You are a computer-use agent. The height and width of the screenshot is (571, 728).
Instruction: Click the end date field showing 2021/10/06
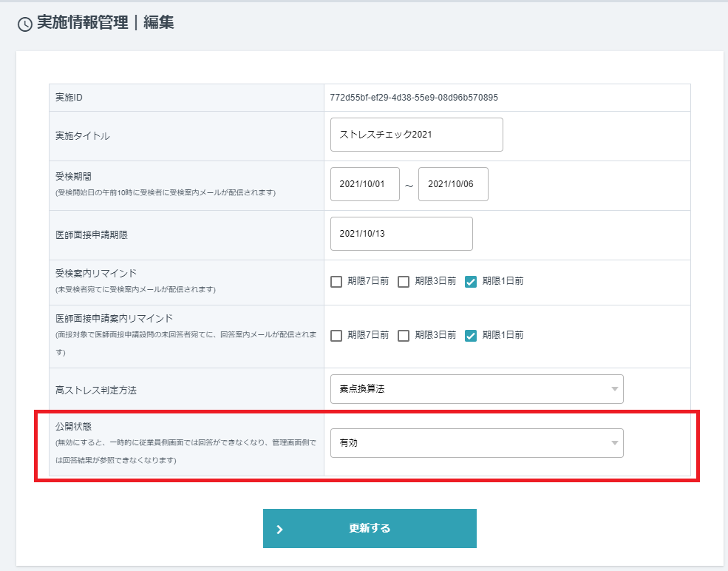click(452, 184)
